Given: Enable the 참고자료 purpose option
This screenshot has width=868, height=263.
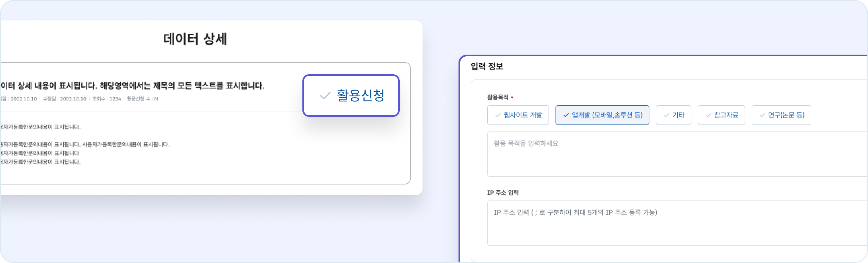Looking at the screenshot, I should 721,115.
